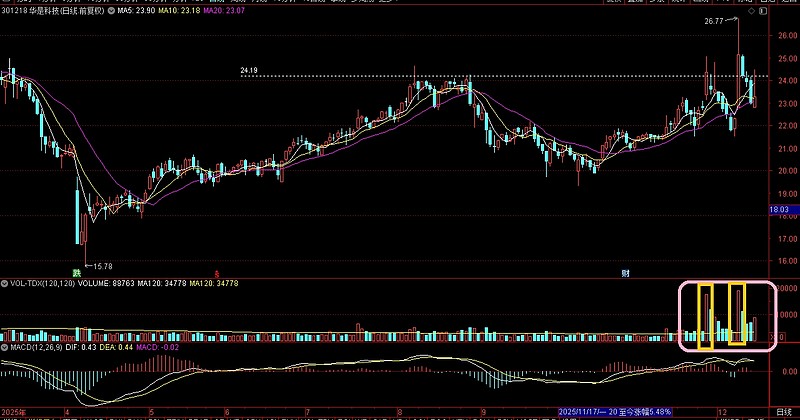This screenshot has height=420, width=800.
Task: Toggle the side panel icon next to the diamond
Action: tap(763, 11)
